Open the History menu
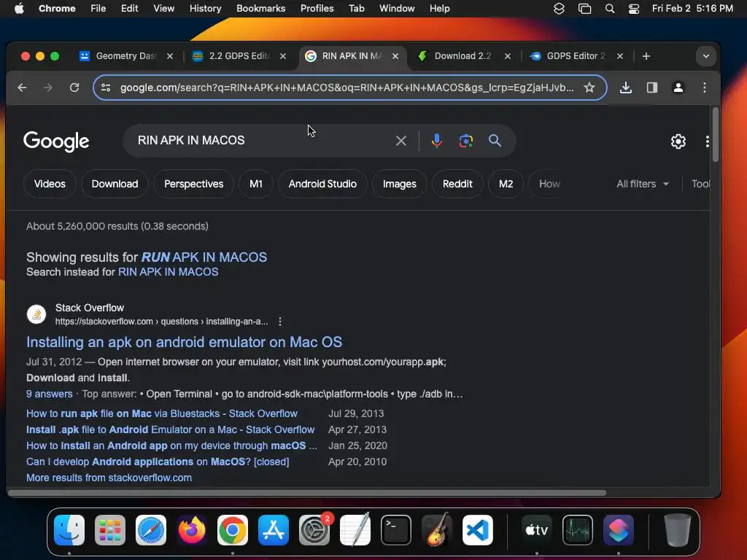This screenshot has height=560, width=747. pyautogui.click(x=205, y=9)
